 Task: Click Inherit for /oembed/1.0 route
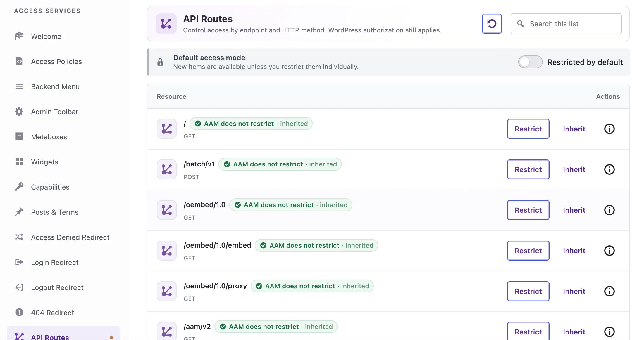pos(574,210)
